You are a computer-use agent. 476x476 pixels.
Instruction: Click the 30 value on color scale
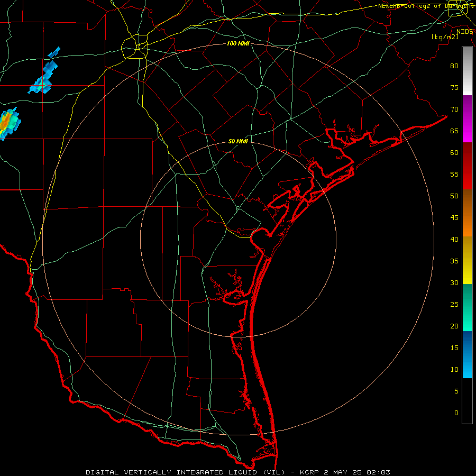click(x=454, y=282)
